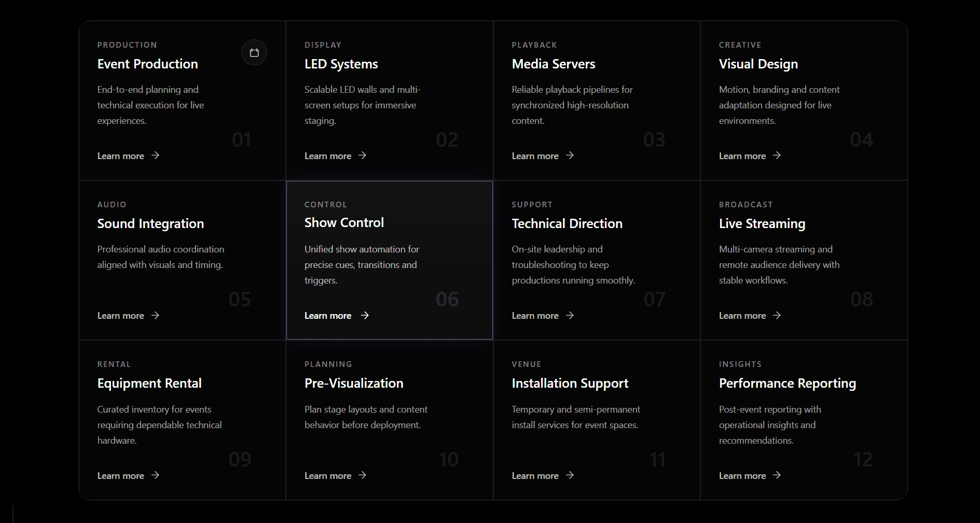Select Learn more in Show Control card
The image size is (980, 523).
click(x=328, y=316)
